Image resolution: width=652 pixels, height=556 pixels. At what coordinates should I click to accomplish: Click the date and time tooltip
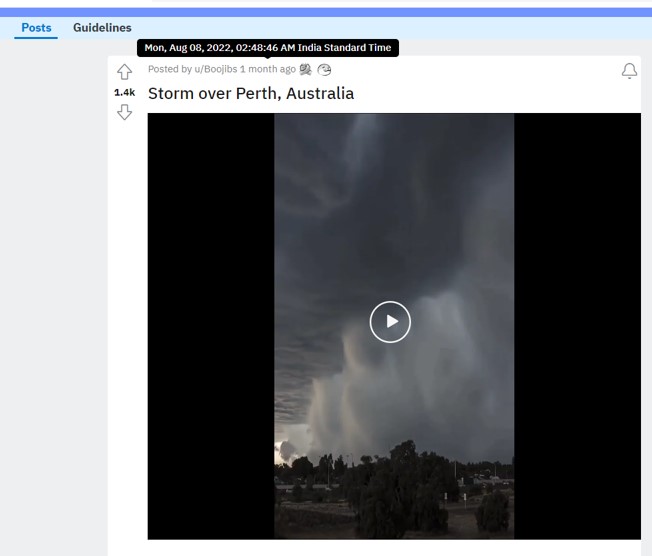point(267,47)
